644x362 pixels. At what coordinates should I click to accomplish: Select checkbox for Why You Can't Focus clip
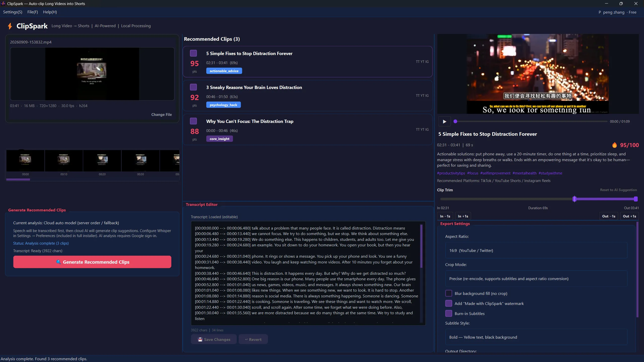193,121
